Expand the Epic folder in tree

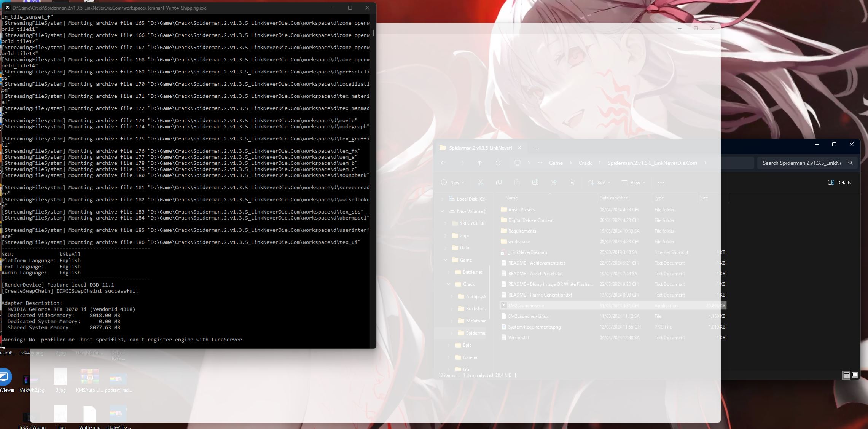(448, 345)
